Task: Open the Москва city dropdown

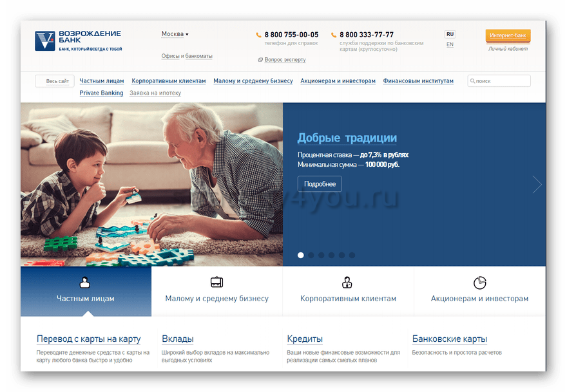Action: pyautogui.click(x=175, y=34)
